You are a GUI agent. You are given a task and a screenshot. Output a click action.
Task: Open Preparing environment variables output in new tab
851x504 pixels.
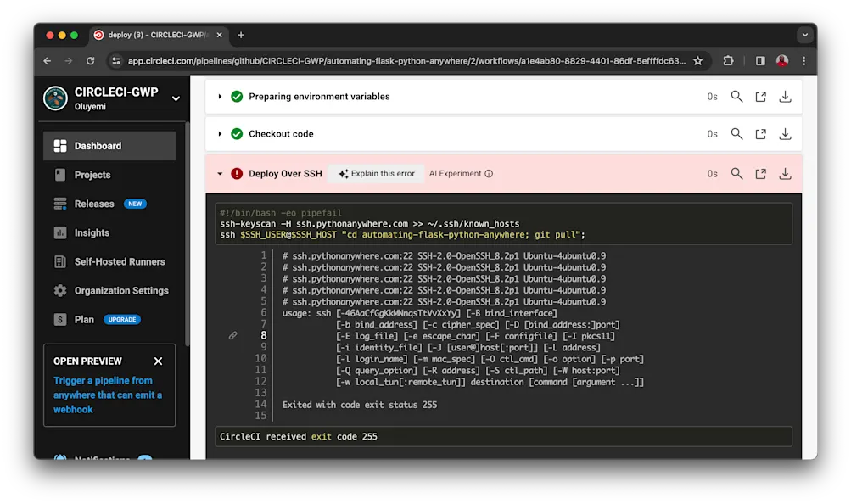coord(761,97)
